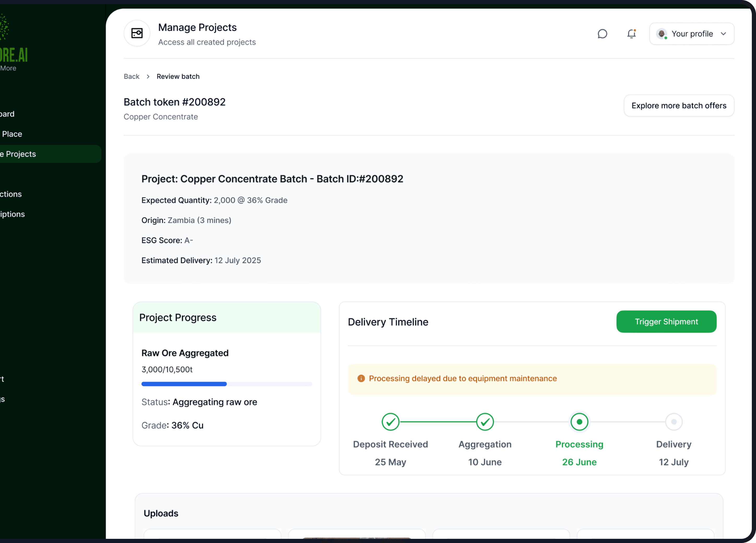Open the notifications bell
The height and width of the screenshot is (543, 756).
631,34
